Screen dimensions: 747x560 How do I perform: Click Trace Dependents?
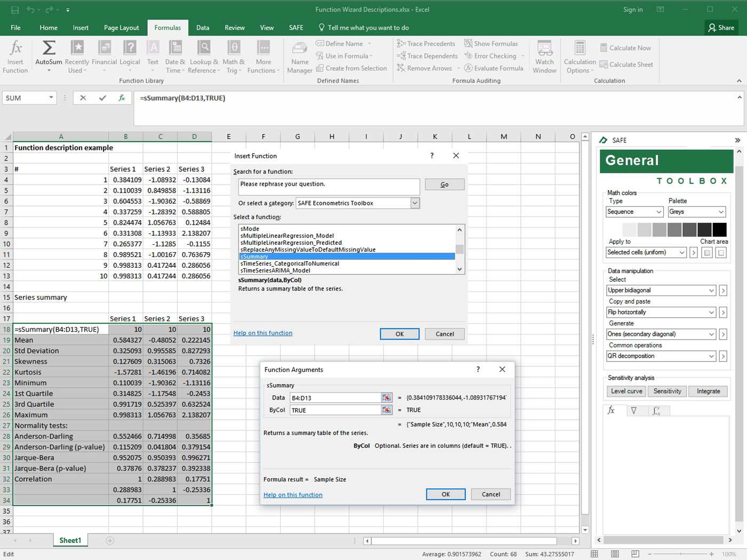[x=427, y=56]
